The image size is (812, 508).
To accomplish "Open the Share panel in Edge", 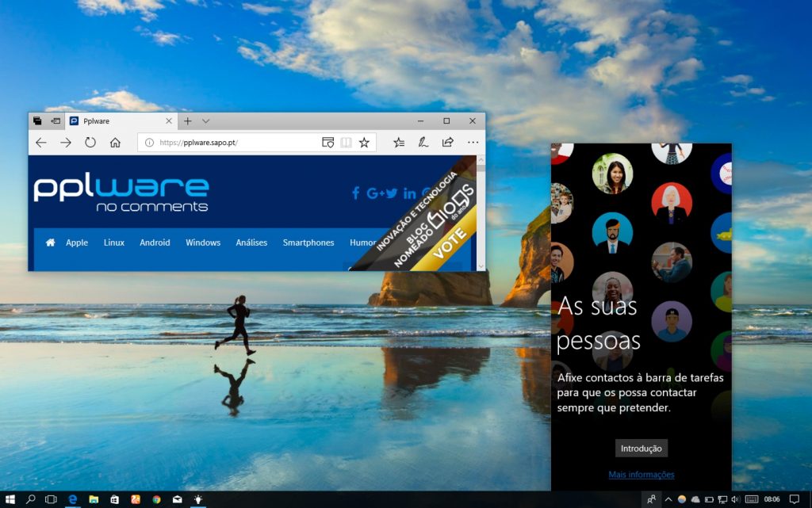I will pos(446,143).
